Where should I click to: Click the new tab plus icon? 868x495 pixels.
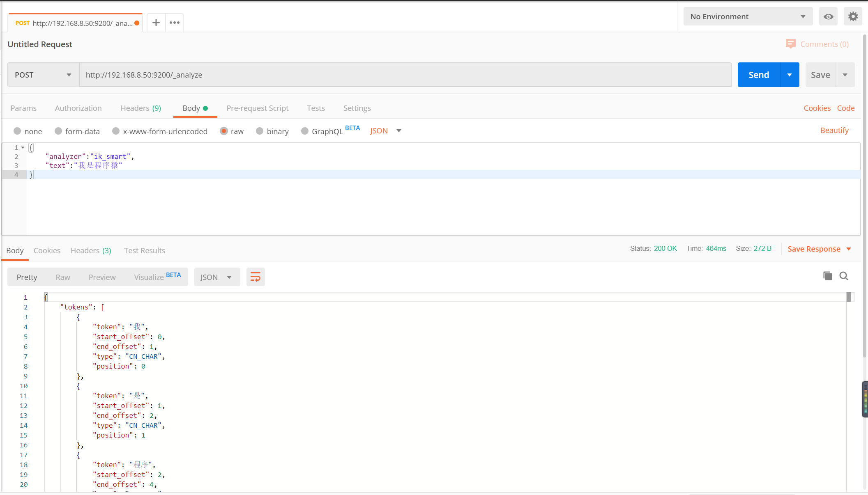coord(156,23)
